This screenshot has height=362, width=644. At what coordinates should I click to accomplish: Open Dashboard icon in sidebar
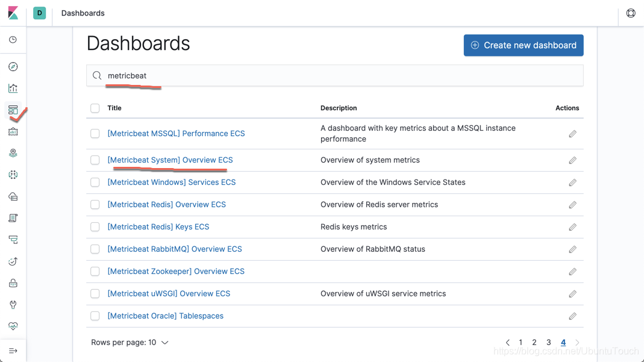[x=13, y=110]
